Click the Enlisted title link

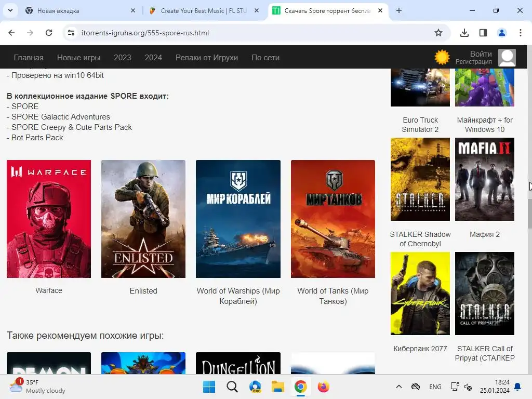143,291
